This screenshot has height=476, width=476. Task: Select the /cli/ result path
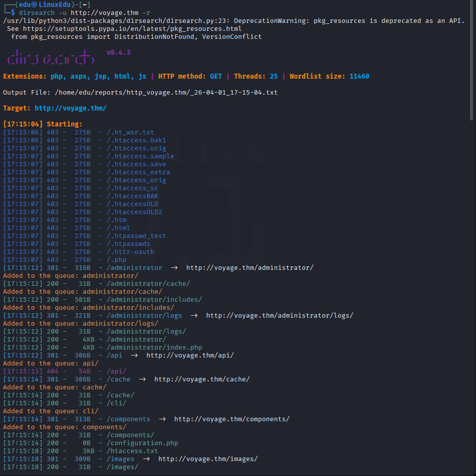(x=117, y=403)
